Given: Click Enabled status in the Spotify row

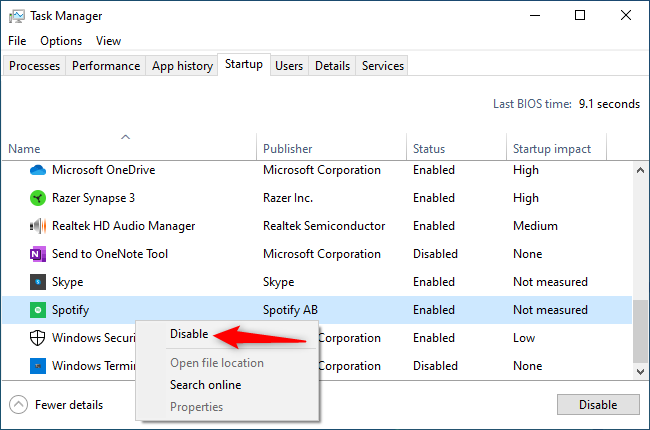Looking at the screenshot, I should pos(434,310).
